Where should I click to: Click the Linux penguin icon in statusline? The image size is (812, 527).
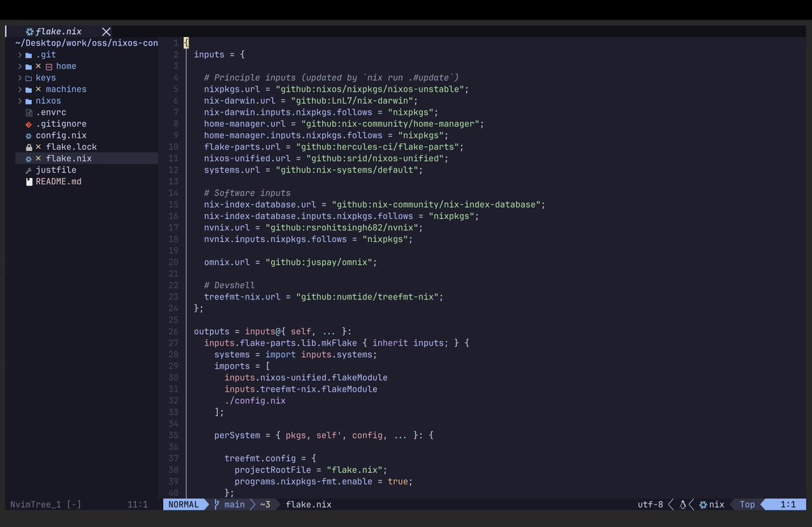(683, 505)
